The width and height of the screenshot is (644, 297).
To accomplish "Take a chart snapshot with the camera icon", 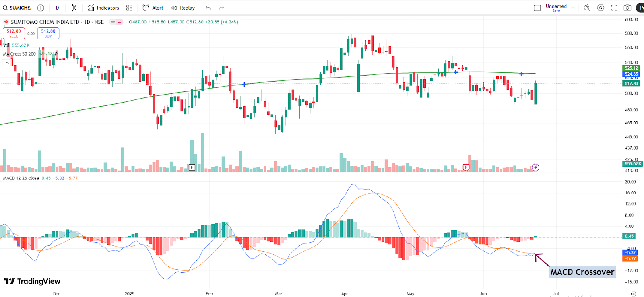I will (627, 8).
